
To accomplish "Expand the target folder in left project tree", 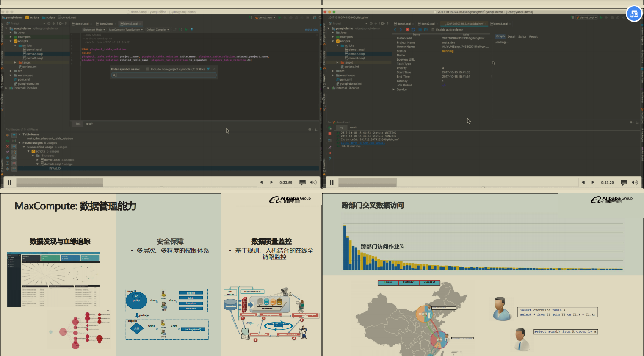I will point(15,62).
